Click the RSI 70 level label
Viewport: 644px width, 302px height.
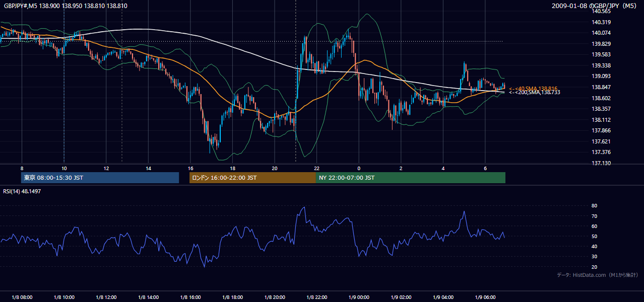[x=595, y=216]
